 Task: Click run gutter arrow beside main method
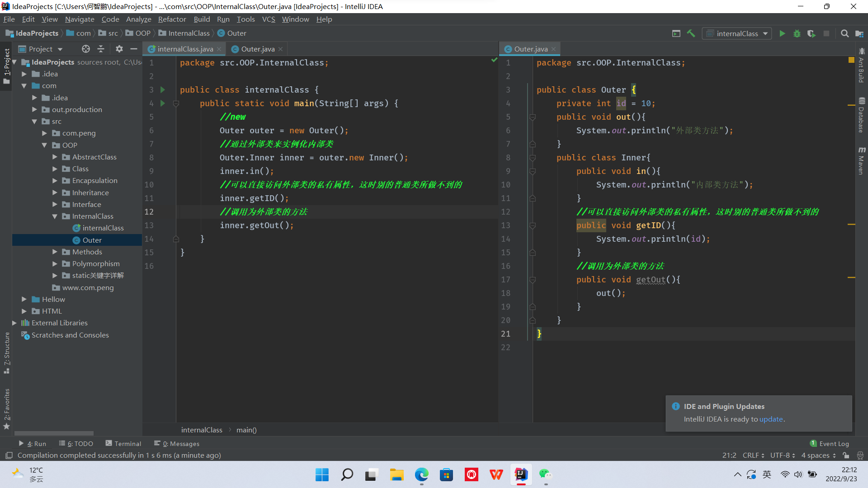click(163, 103)
